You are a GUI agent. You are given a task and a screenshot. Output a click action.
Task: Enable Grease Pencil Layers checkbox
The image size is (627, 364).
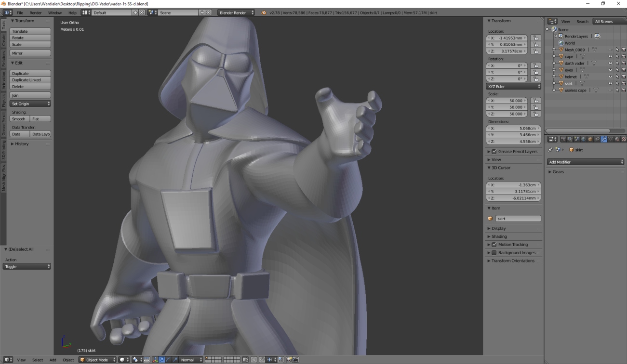pyautogui.click(x=494, y=151)
